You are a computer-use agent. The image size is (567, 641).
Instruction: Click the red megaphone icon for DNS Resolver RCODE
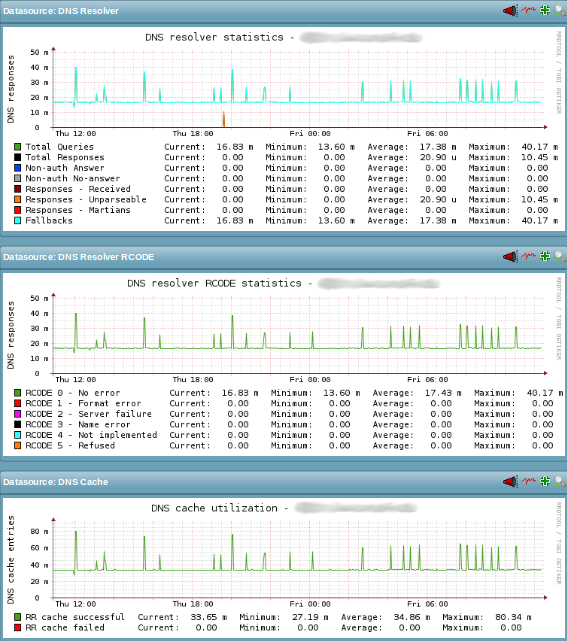510,257
